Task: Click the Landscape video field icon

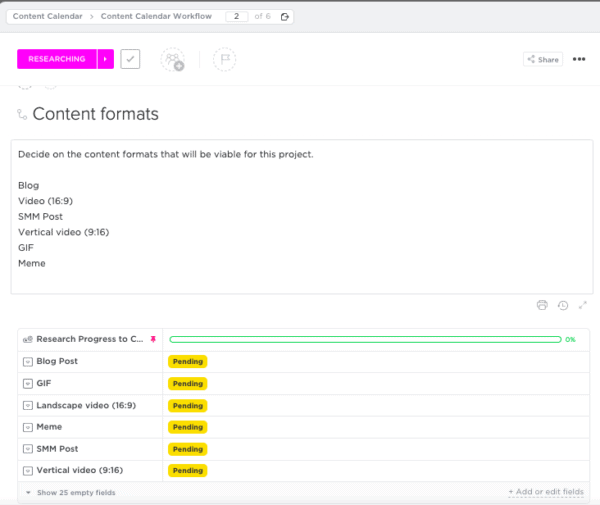Action: (x=28, y=406)
